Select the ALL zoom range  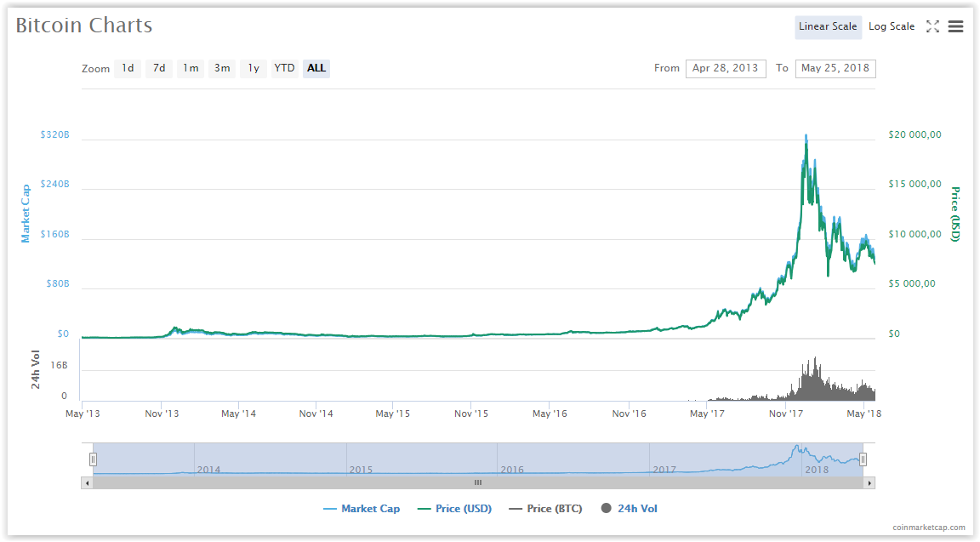click(x=316, y=68)
